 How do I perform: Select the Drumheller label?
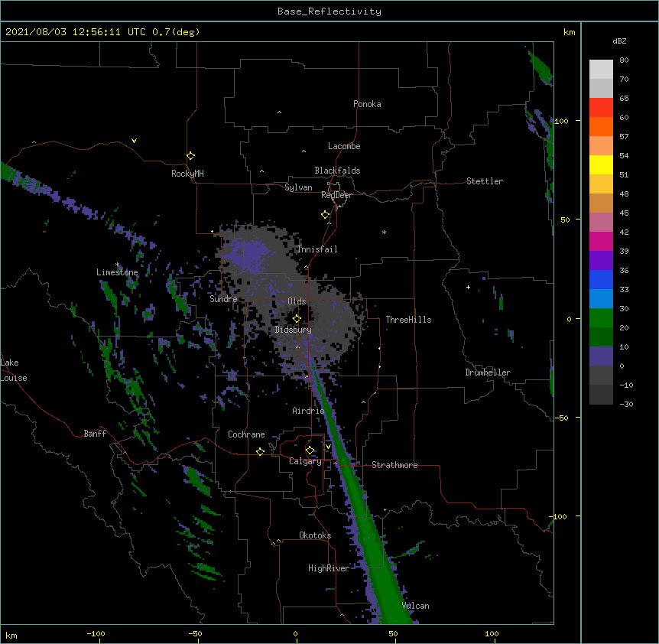(488, 372)
